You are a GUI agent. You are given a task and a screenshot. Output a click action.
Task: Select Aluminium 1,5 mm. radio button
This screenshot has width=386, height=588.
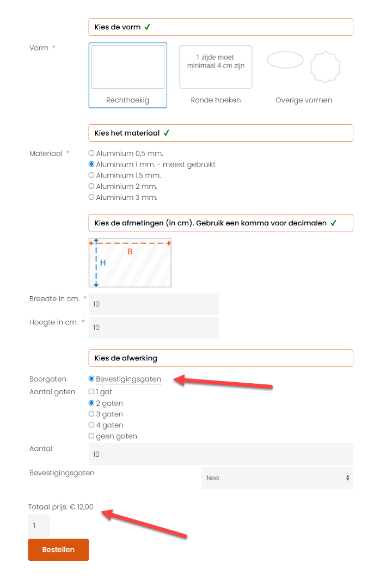pyautogui.click(x=91, y=175)
